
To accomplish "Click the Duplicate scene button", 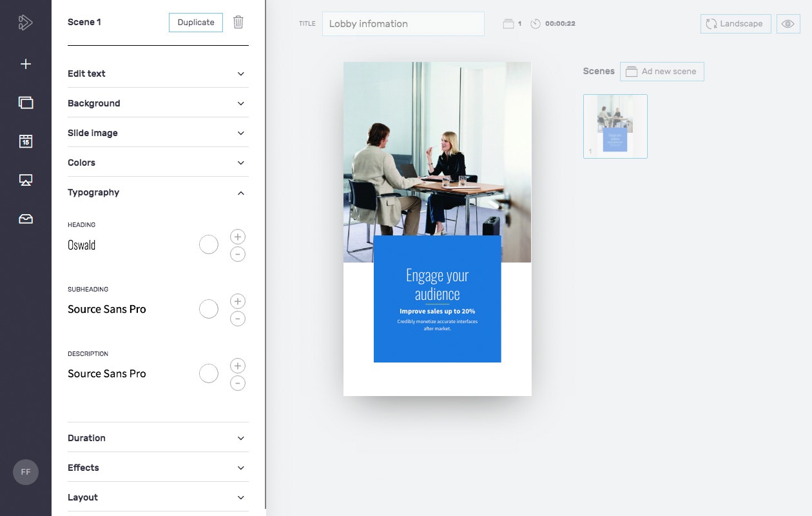I will pos(196,22).
